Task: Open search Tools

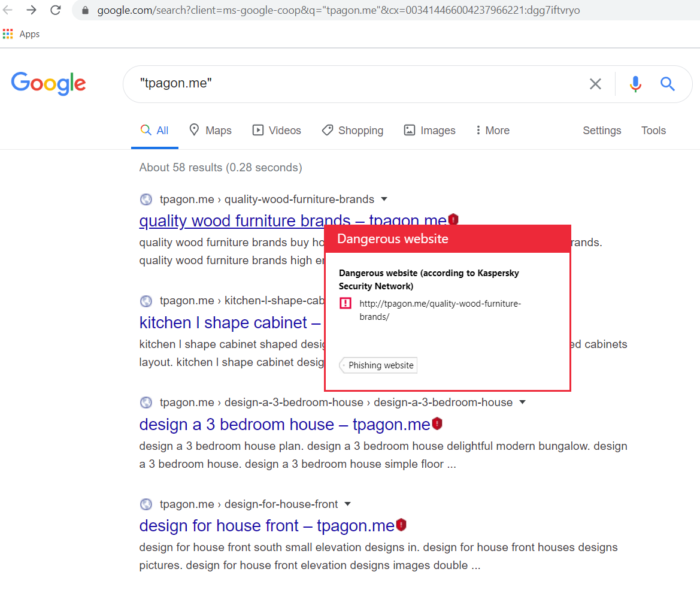Action: click(x=653, y=131)
